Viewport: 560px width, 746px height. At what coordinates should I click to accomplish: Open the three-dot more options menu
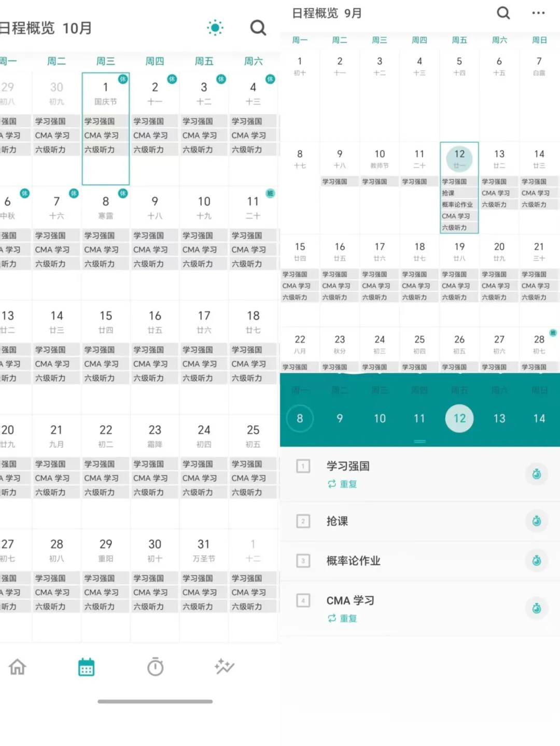click(538, 13)
